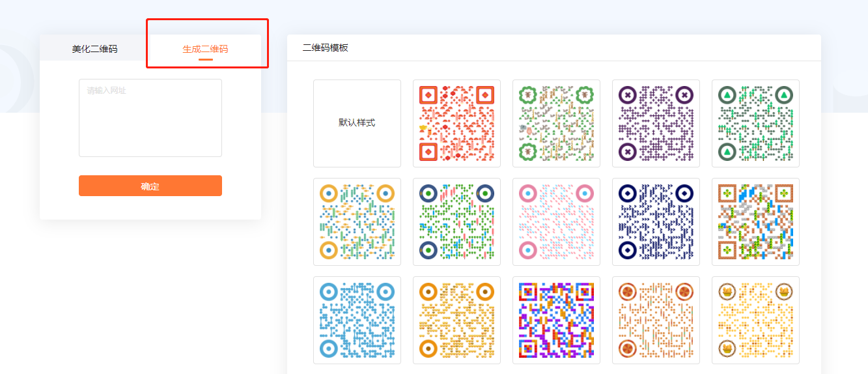Screen dimensions: 868x374
Task: Focus the 请输入网址 URL text box
Action: pos(150,118)
